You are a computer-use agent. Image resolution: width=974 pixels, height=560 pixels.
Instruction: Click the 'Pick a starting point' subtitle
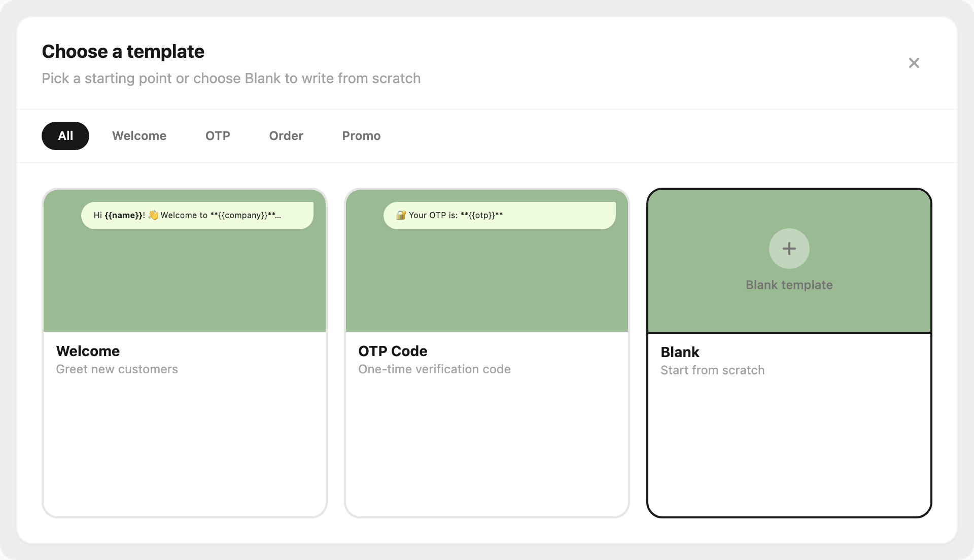(x=231, y=79)
